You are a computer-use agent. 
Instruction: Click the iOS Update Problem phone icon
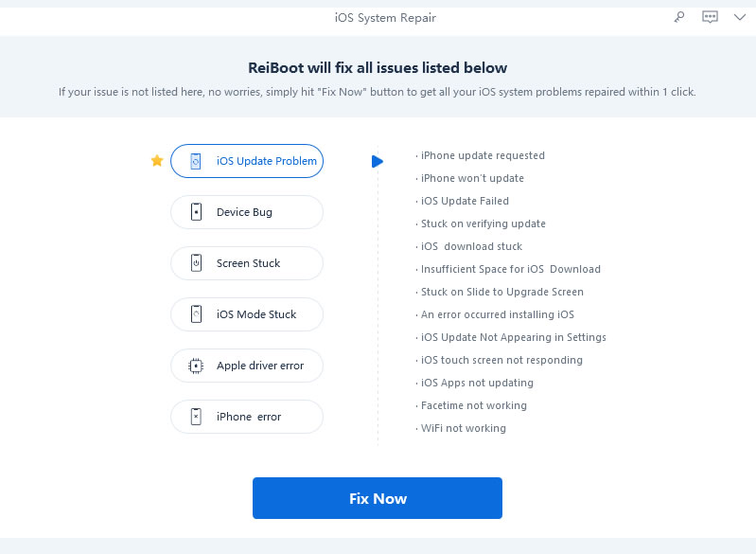pyautogui.click(x=196, y=161)
